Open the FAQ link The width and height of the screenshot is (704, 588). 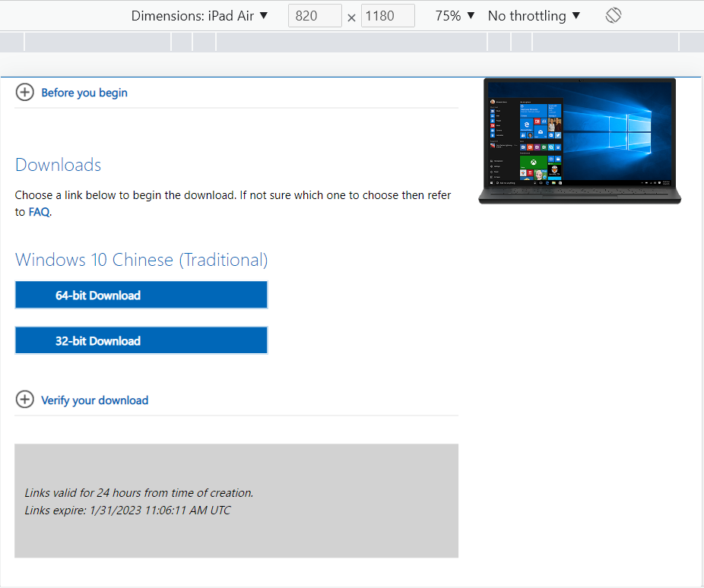coord(39,212)
